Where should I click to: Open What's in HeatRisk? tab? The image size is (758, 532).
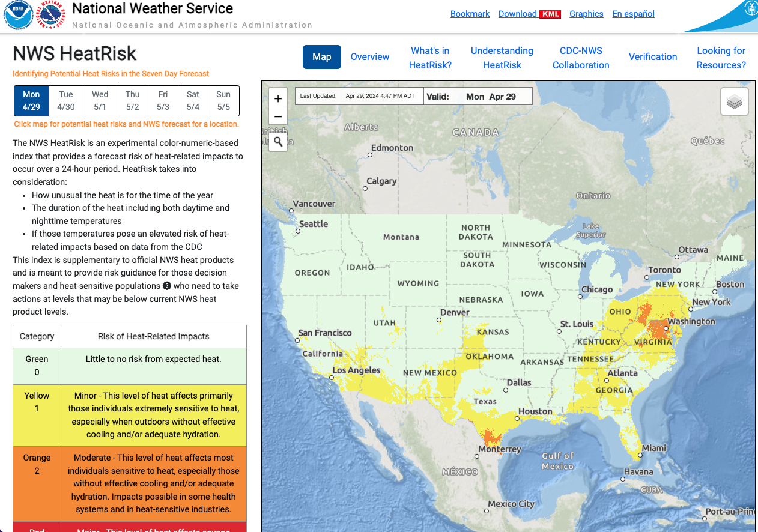[x=430, y=58]
